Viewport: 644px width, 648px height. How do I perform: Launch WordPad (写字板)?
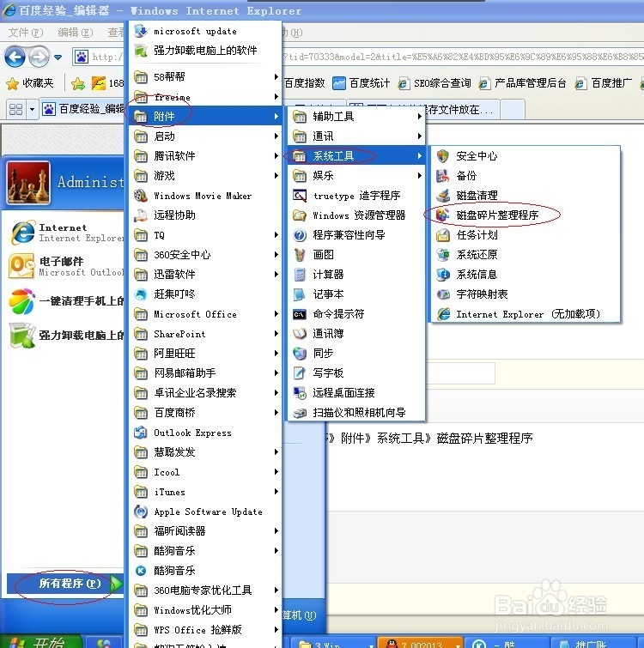[356, 373]
